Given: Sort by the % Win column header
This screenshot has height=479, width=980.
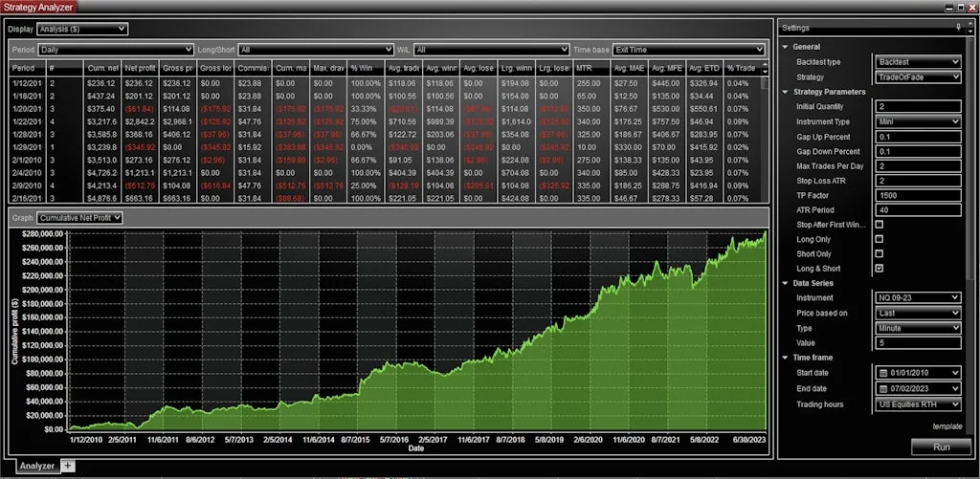Looking at the screenshot, I should (365, 68).
